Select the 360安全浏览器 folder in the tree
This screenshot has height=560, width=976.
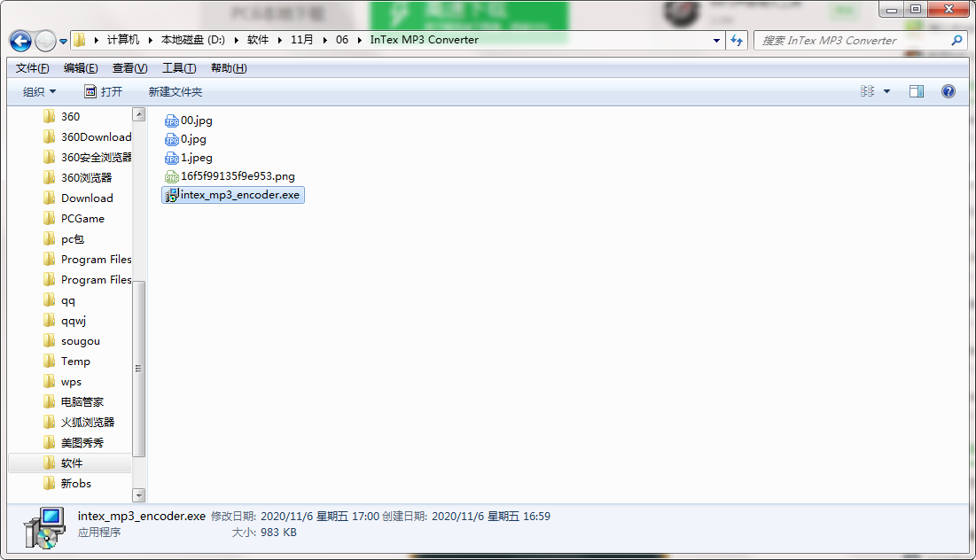(x=88, y=158)
